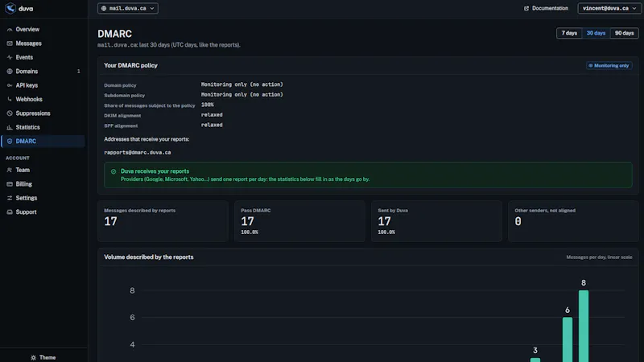This screenshot has width=644, height=362.
Task: Click the globe icon in domain selector
Action: (104, 8)
